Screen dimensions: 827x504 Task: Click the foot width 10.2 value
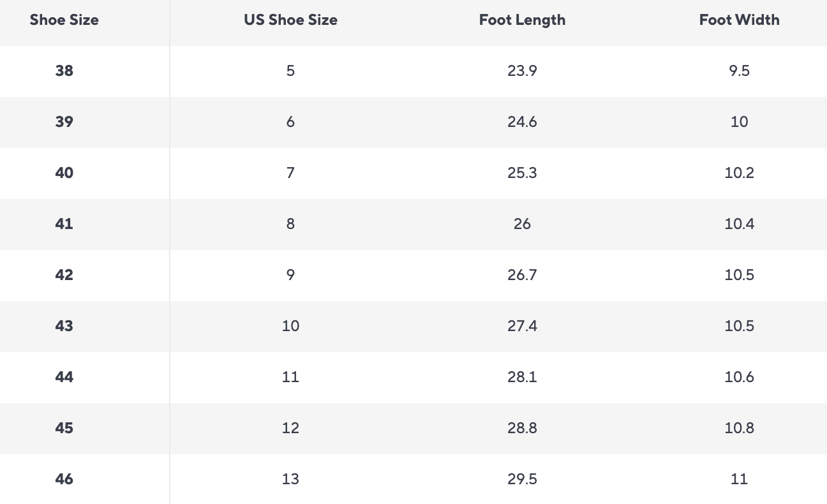pos(739,173)
